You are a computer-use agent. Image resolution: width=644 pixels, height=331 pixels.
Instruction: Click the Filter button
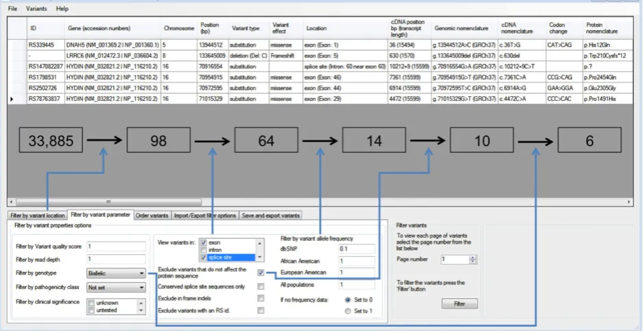coord(460,304)
